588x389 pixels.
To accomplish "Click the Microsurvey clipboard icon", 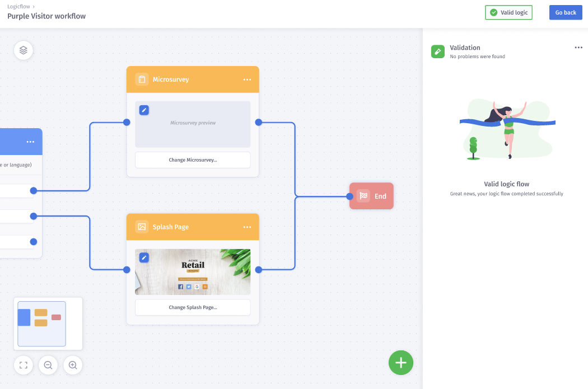I will click(142, 79).
